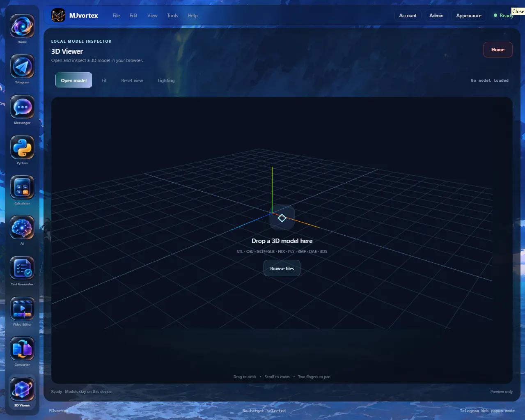Click 'Ready · Models stay on this device' text
This screenshot has height=420, width=525.
click(82, 392)
